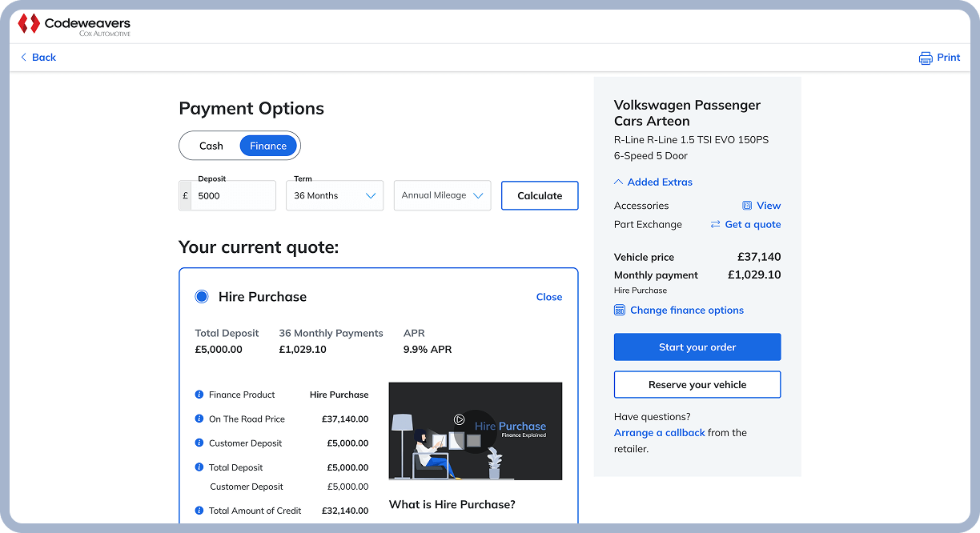This screenshot has width=980, height=533.
Task: Click the Total Amount of Credit £32,140.00 value
Action: point(345,511)
